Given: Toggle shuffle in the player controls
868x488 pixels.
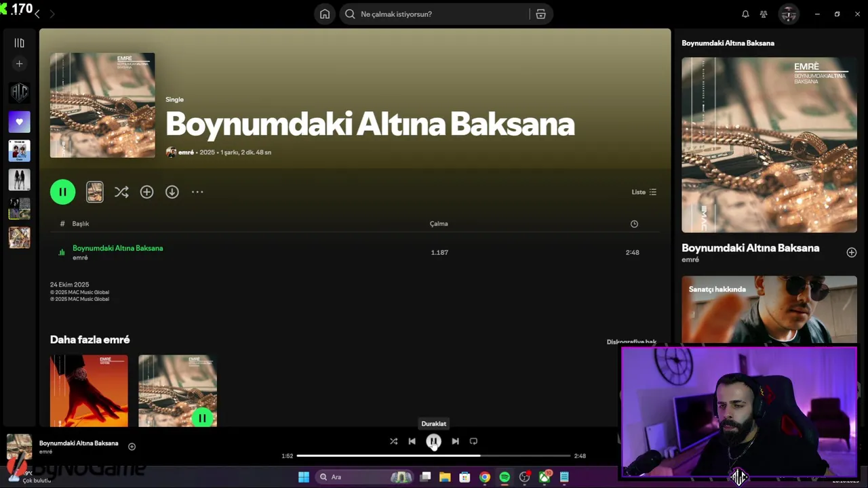Looking at the screenshot, I should click(393, 441).
